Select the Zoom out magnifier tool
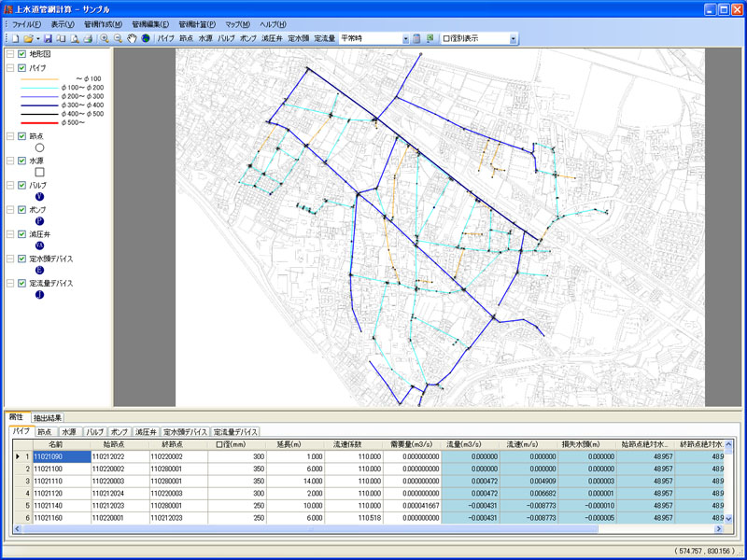Screen dimensions: 747x560 (118, 39)
